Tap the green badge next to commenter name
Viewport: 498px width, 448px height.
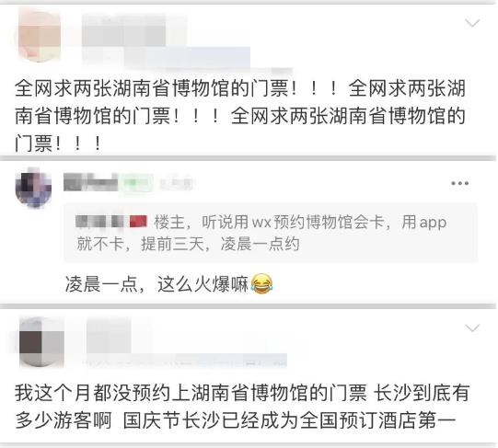(135, 183)
